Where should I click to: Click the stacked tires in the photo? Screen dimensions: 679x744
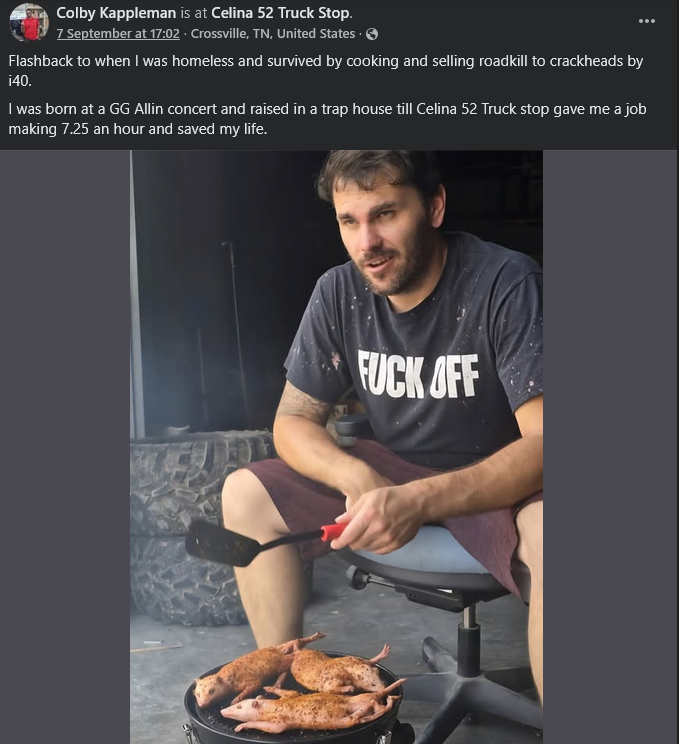(192, 527)
